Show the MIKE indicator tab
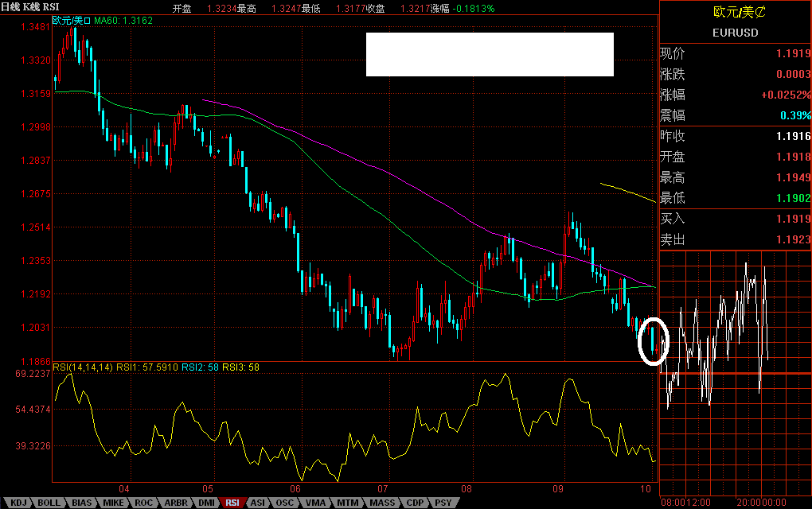The width and height of the screenshot is (812, 509). pyautogui.click(x=112, y=503)
